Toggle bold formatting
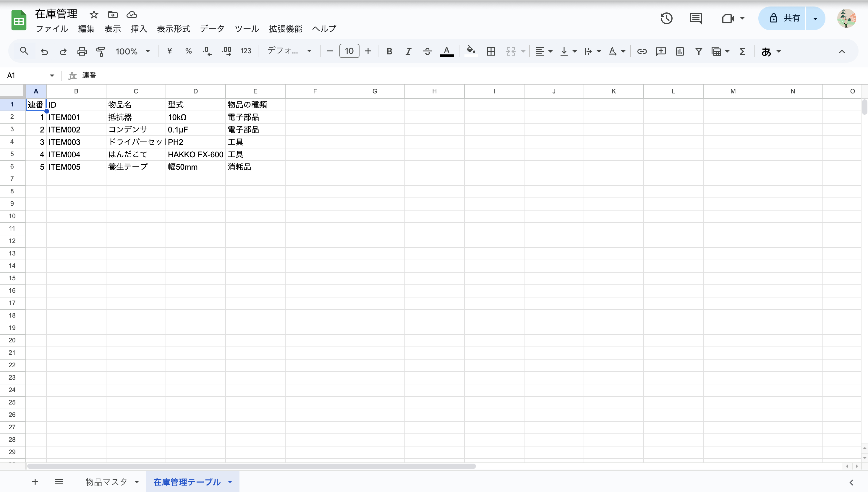The width and height of the screenshot is (868, 492). (389, 51)
